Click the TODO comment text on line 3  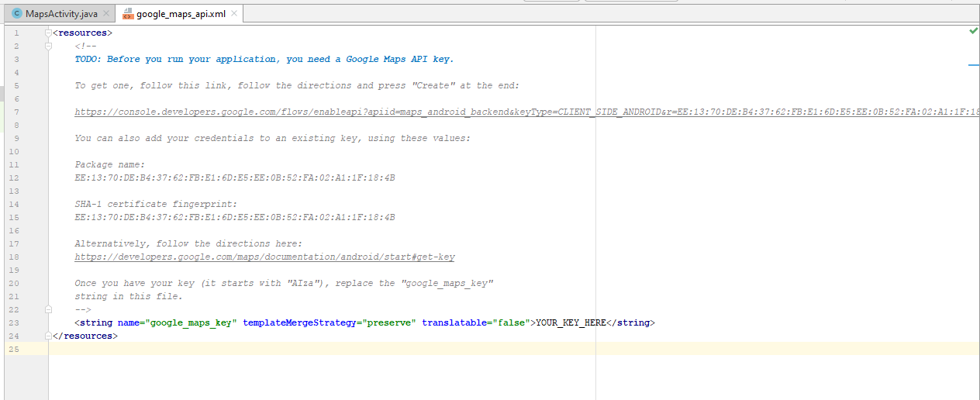(264, 60)
